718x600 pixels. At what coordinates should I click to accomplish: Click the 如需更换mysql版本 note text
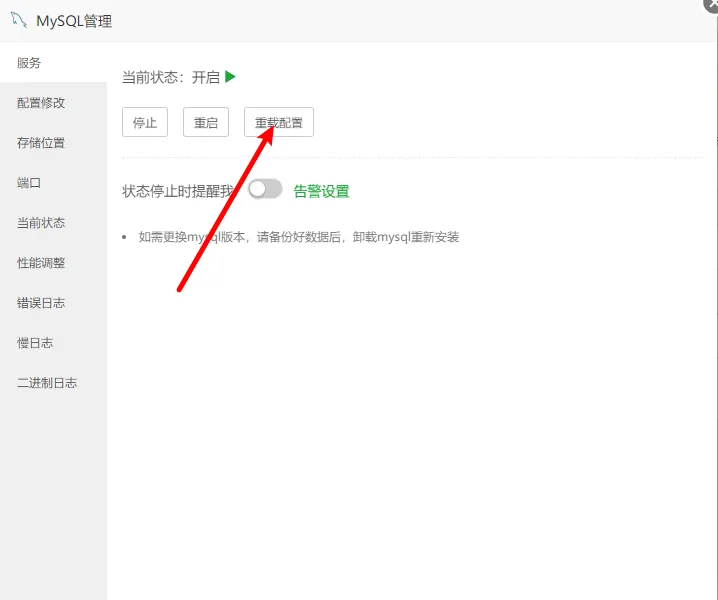[299, 237]
